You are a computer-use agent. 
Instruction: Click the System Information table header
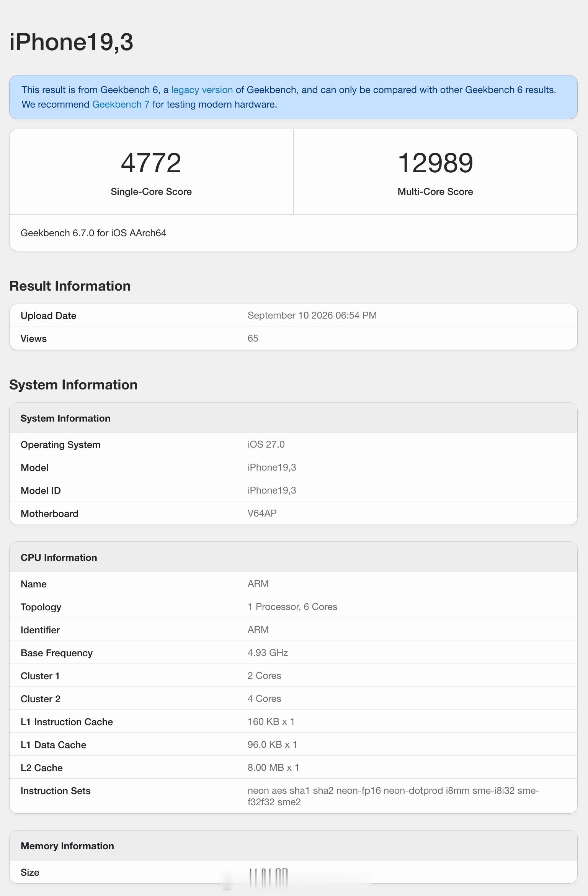point(293,418)
